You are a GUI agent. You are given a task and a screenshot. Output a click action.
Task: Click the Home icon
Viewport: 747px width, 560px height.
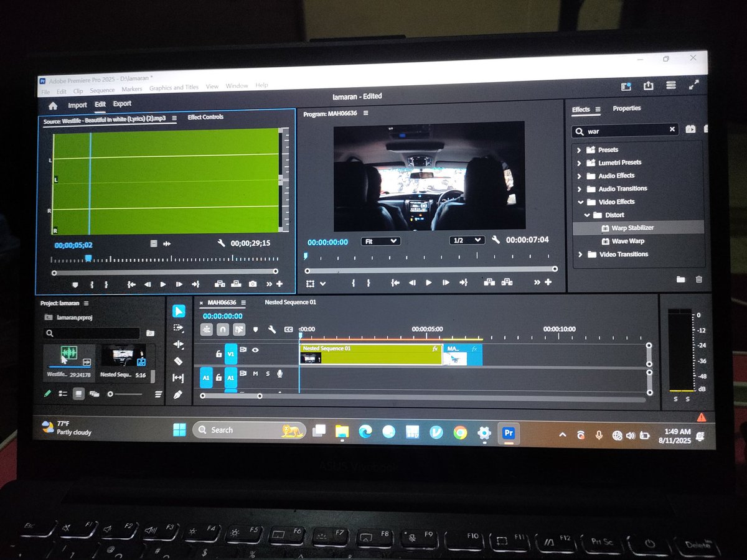point(53,106)
